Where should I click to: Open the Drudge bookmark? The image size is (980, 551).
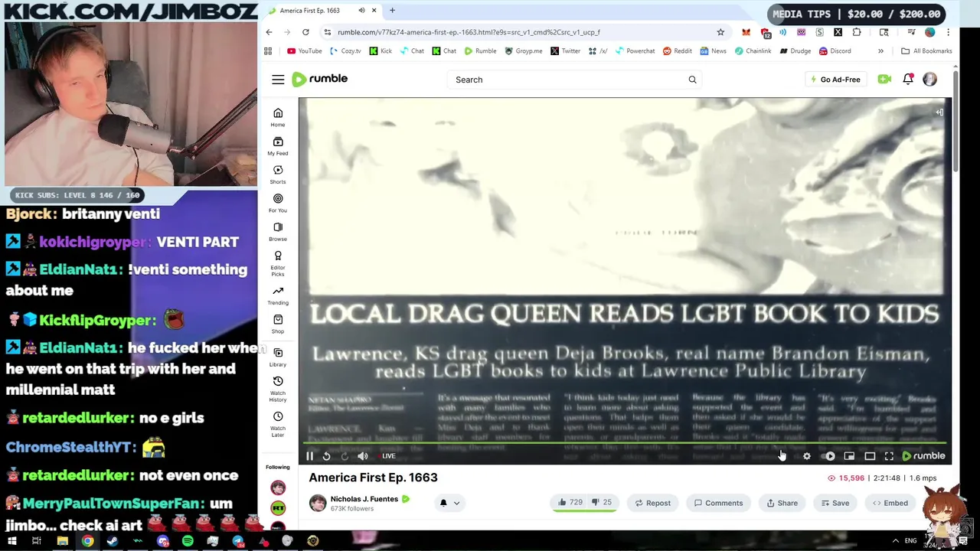point(794,51)
